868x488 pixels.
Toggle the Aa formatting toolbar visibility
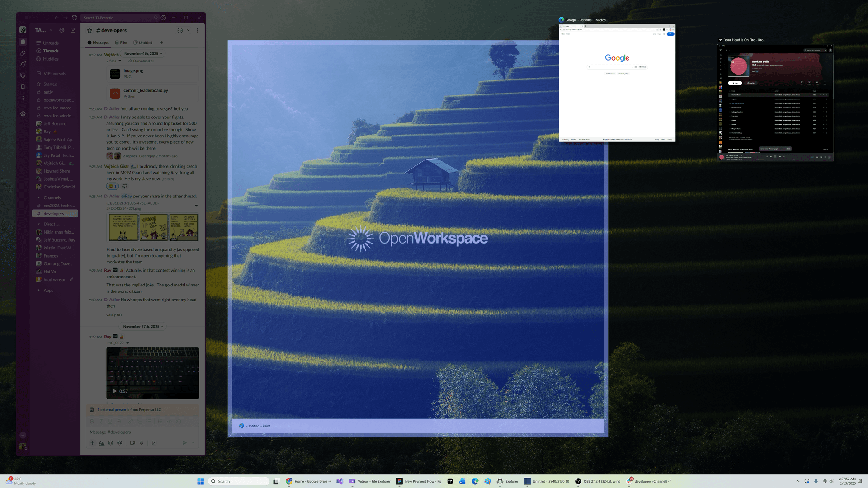click(101, 443)
